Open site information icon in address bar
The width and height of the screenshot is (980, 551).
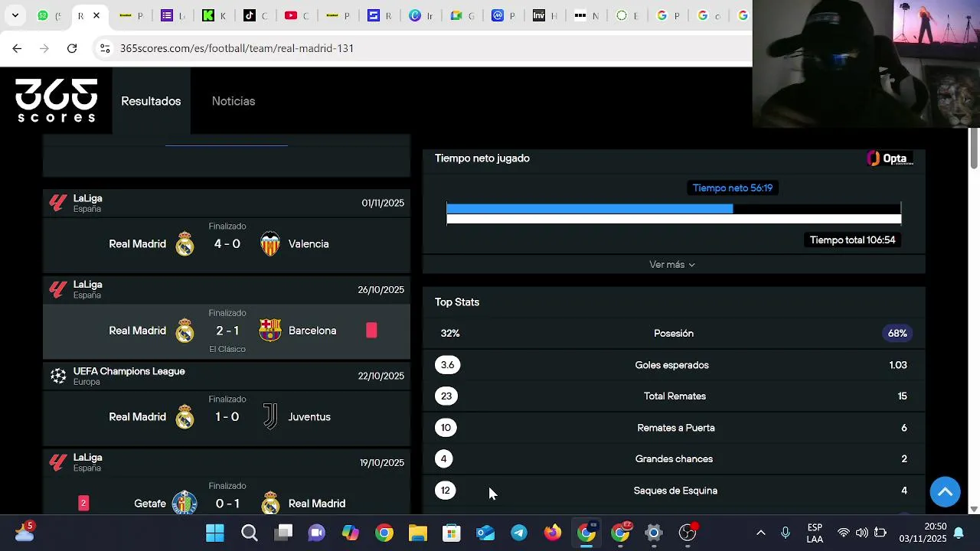point(105,48)
